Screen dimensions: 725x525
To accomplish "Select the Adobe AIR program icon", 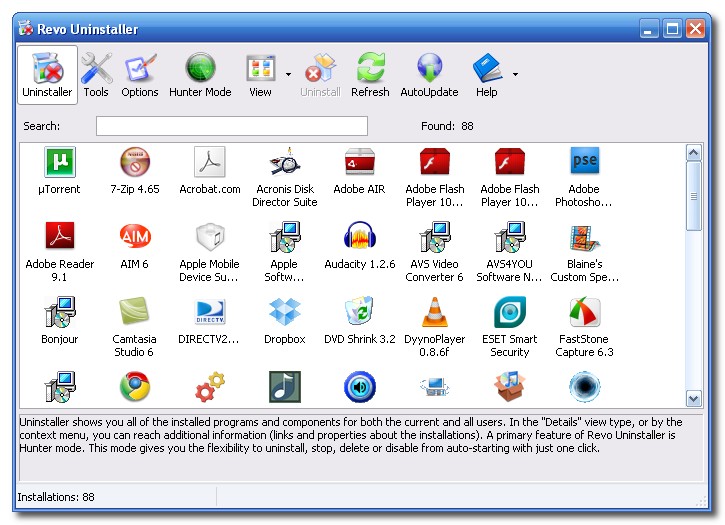I will click(x=359, y=162).
